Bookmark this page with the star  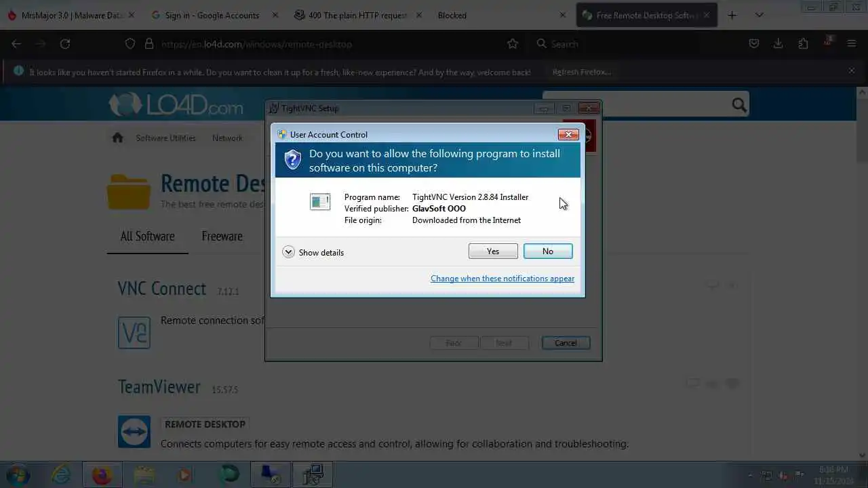click(x=513, y=43)
